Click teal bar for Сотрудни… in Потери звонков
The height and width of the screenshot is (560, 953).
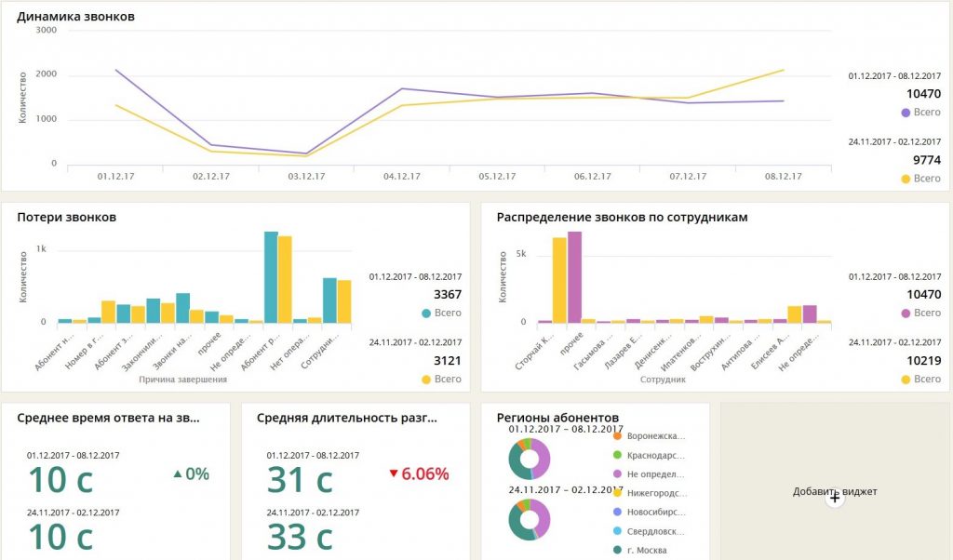[329, 300]
